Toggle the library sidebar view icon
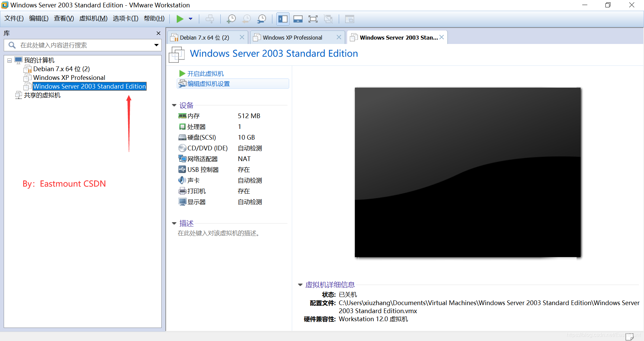Image resolution: width=644 pixels, height=341 pixels. pyautogui.click(x=283, y=19)
